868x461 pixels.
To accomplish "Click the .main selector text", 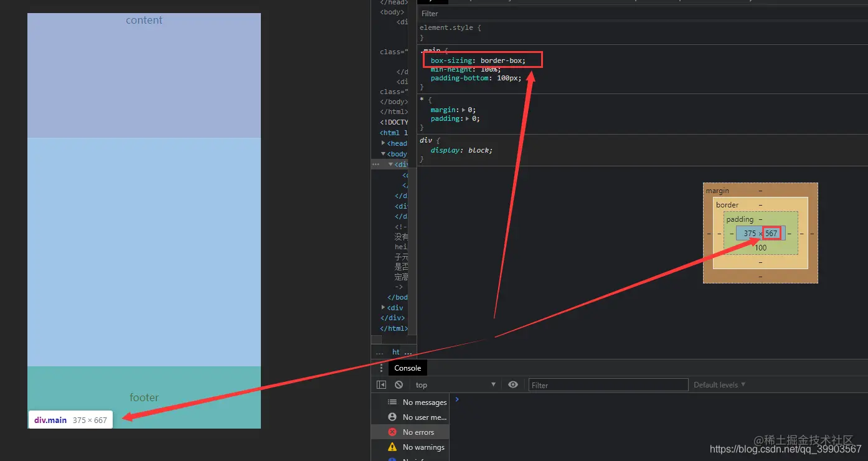I will click(430, 50).
